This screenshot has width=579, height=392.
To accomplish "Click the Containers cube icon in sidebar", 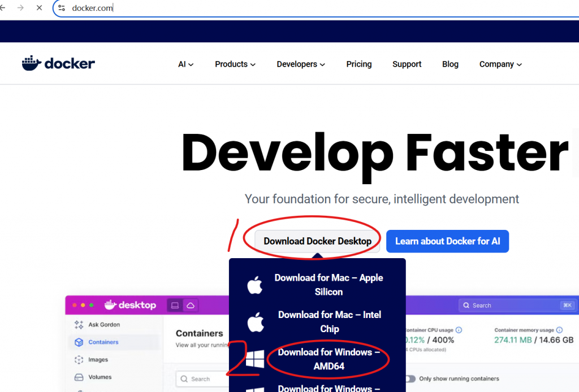I will click(79, 342).
